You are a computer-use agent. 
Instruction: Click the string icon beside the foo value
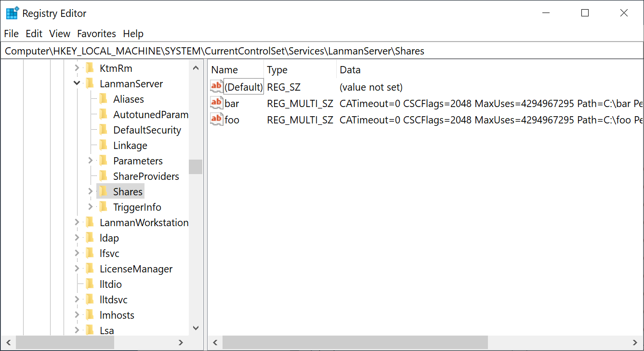click(216, 120)
